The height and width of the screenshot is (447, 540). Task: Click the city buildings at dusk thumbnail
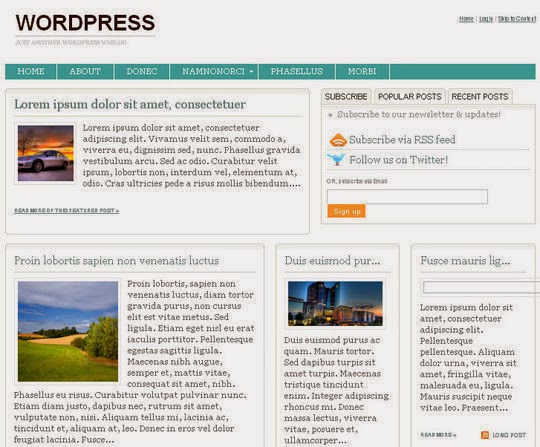335,303
